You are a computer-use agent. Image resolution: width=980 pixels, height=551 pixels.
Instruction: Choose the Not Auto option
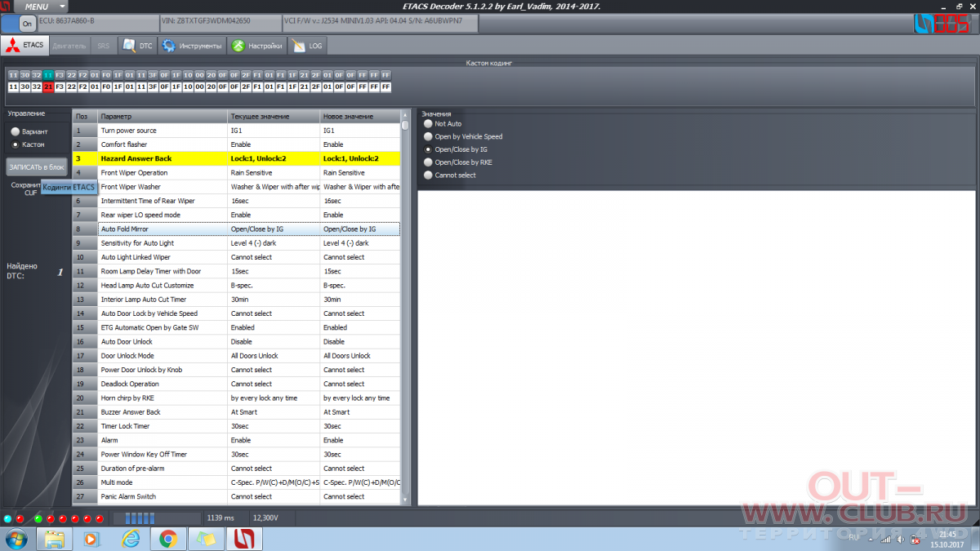pyautogui.click(x=443, y=124)
